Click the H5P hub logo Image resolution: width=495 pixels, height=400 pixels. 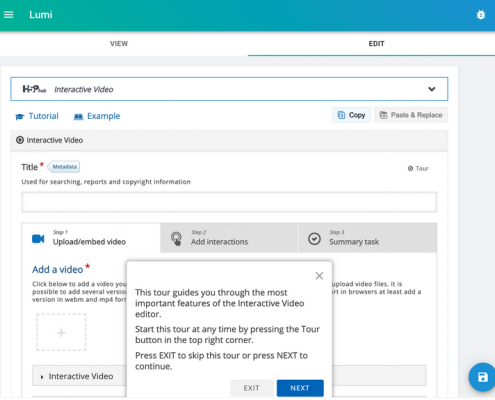pos(34,89)
